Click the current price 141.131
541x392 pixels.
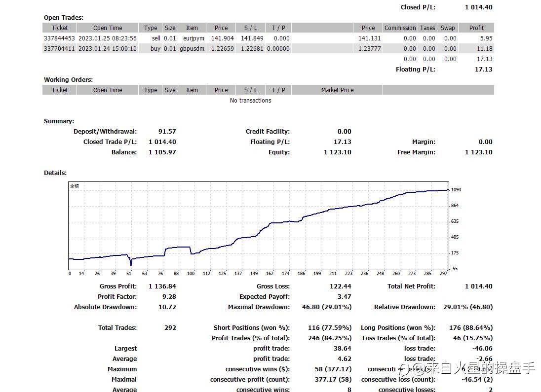[370, 38]
